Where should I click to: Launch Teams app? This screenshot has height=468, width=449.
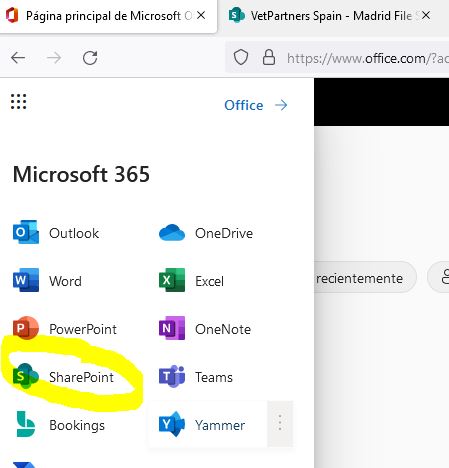click(196, 377)
